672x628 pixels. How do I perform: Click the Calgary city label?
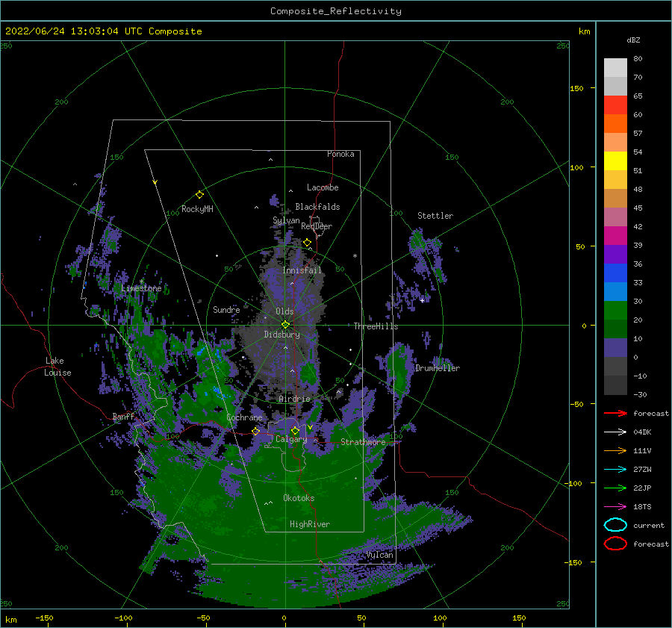click(291, 439)
